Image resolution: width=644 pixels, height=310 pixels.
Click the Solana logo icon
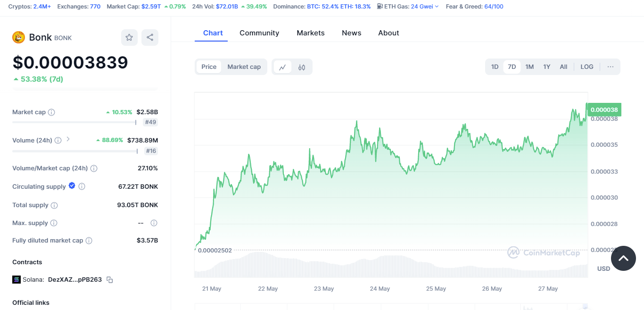tap(17, 279)
